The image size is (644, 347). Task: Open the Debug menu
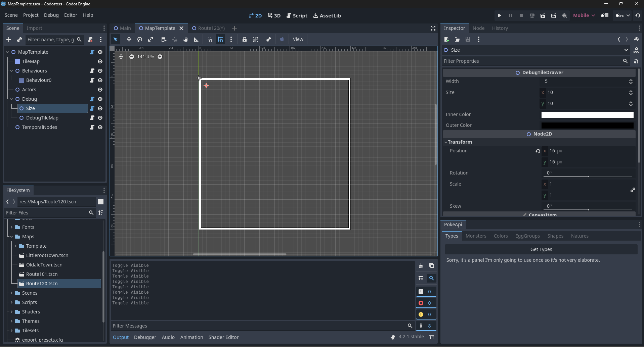51,15
